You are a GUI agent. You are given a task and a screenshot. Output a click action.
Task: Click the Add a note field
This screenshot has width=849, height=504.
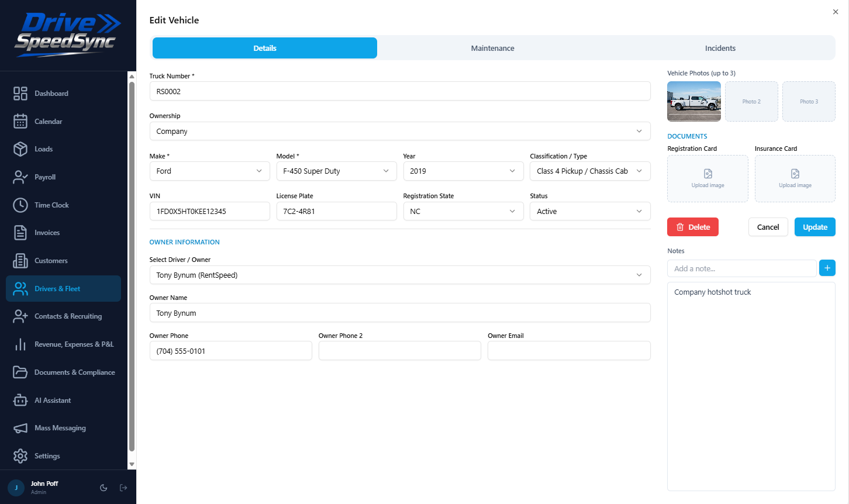[x=742, y=268]
